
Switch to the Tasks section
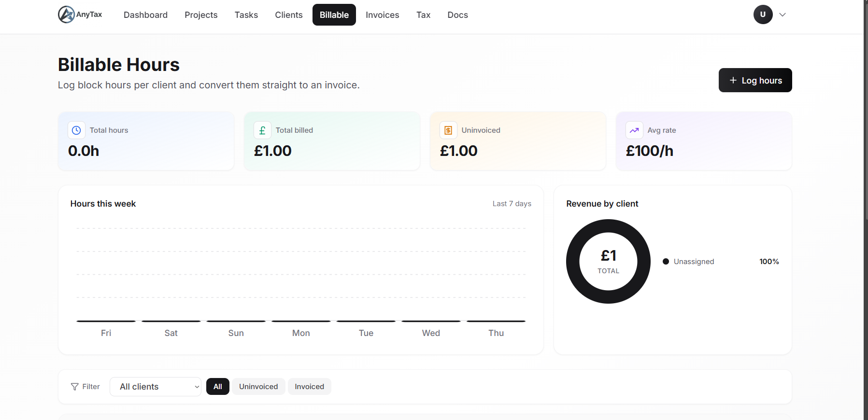point(246,15)
